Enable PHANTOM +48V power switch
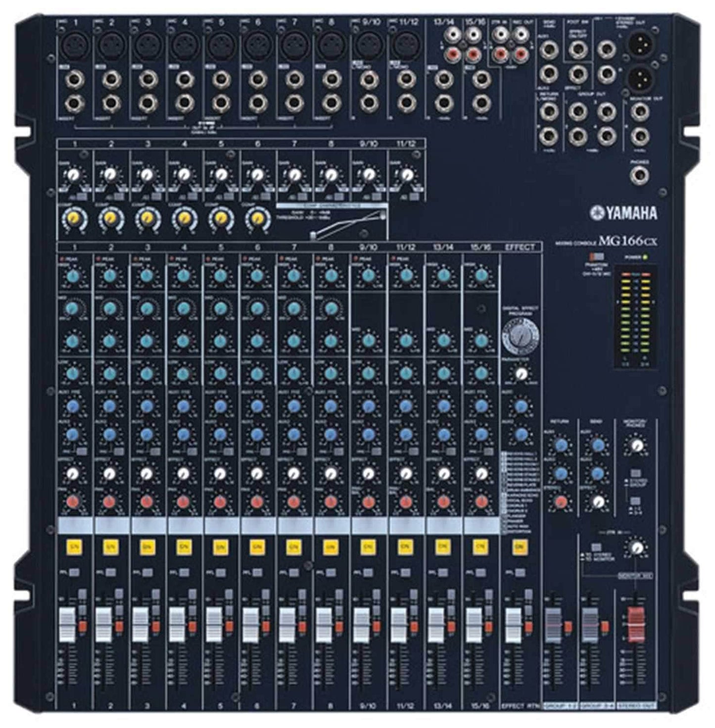Image resolution: width=715 pixels, height=728 pixels. [597, 256]
